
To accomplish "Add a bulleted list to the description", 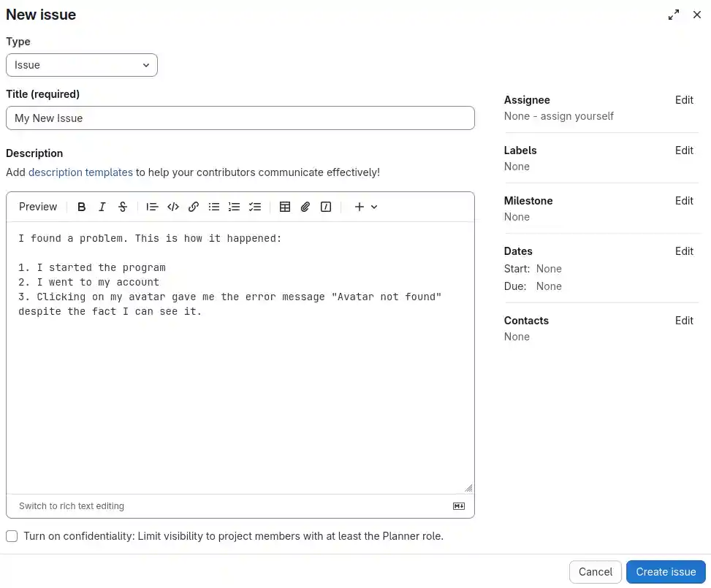I will coord(214,207).
